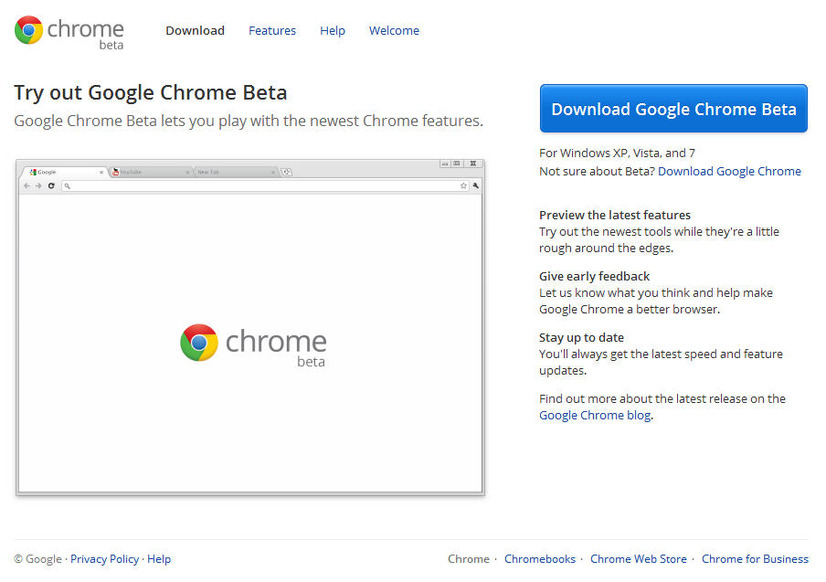Select the Google tab in the mockup
The width and height of the screenshot is (826, 582).
click(x=62, y=172)
